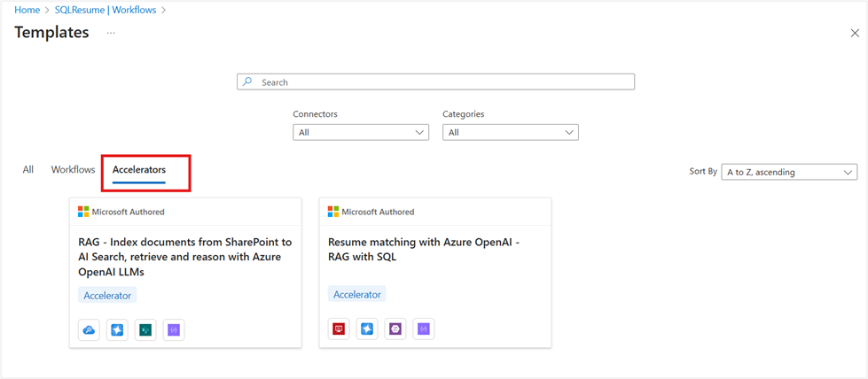Select the Accelerators tab

[139, 170]
